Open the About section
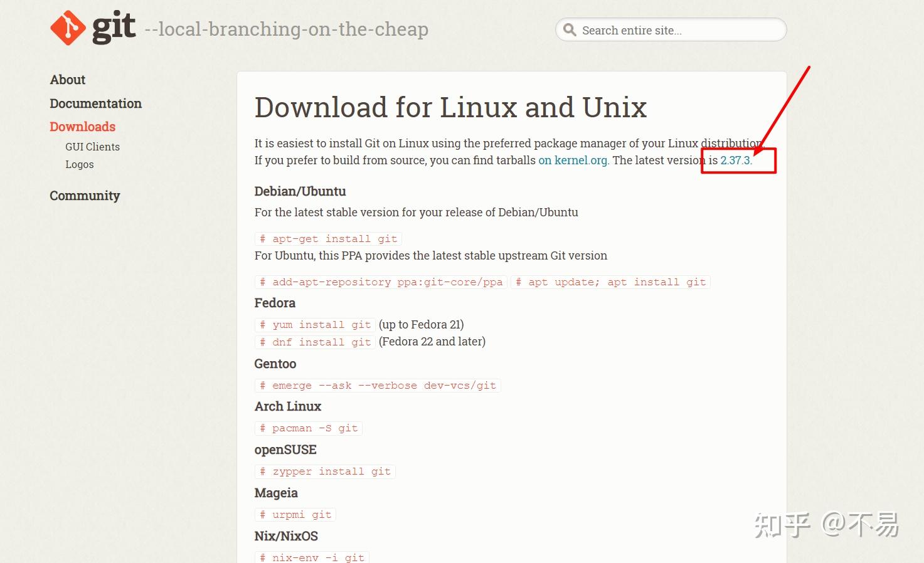Viewport: 924px width, 563px height. (68, 80)
